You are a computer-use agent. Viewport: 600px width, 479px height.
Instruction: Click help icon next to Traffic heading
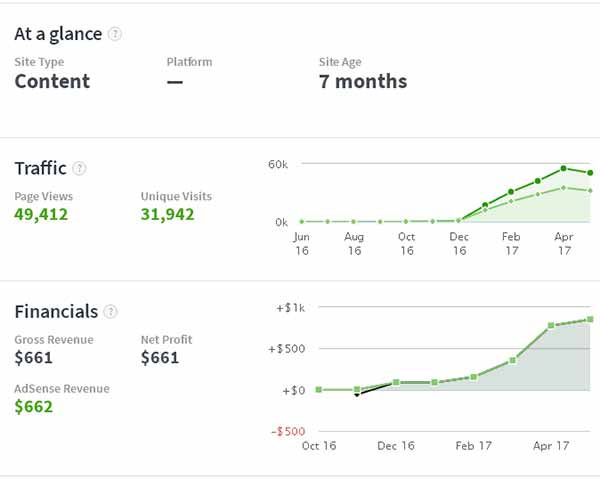point(80,168)
